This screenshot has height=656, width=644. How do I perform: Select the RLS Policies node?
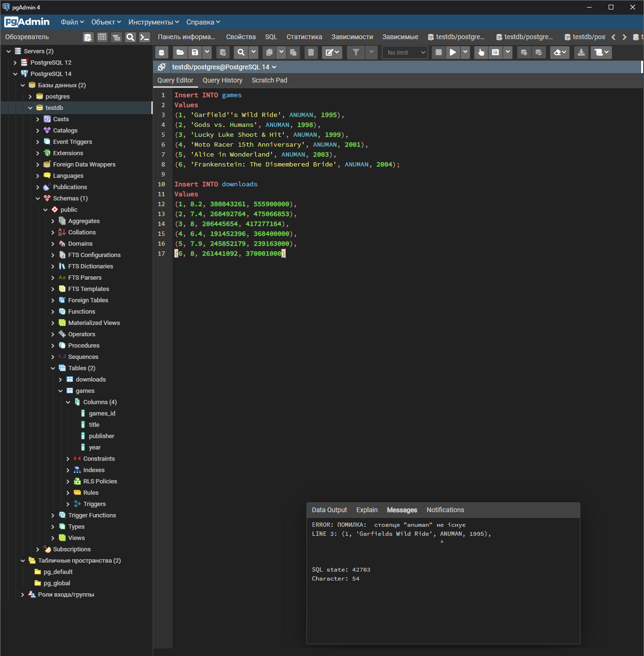click(x=100, y=482)
